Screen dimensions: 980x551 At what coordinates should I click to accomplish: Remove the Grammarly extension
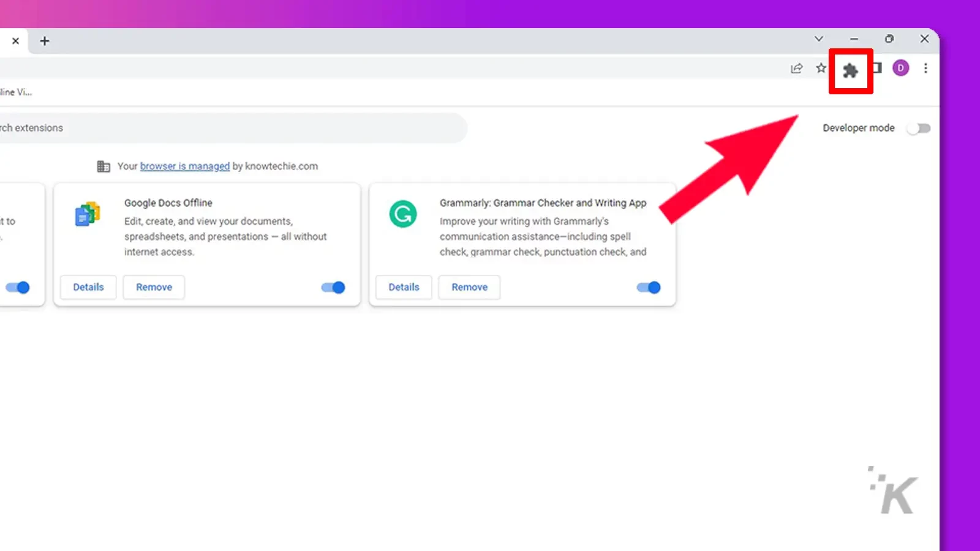click(469, 287)
